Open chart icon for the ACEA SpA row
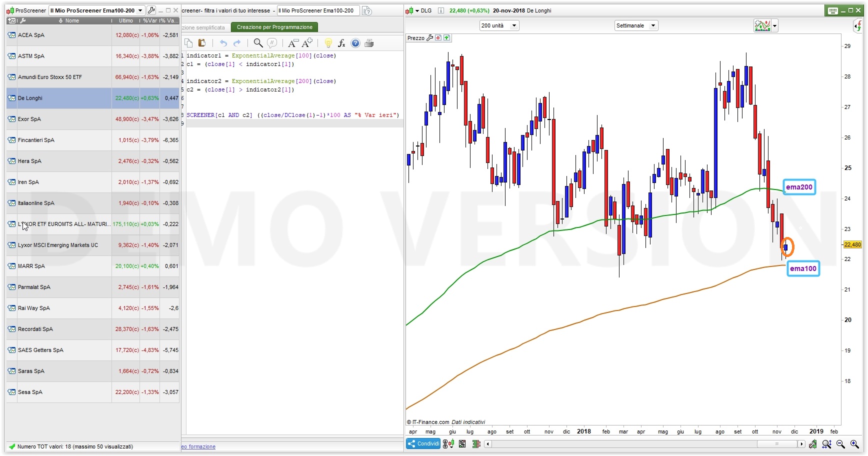This screenshot has height=456, width=868. pyautogui.click(x=11, y=35)
